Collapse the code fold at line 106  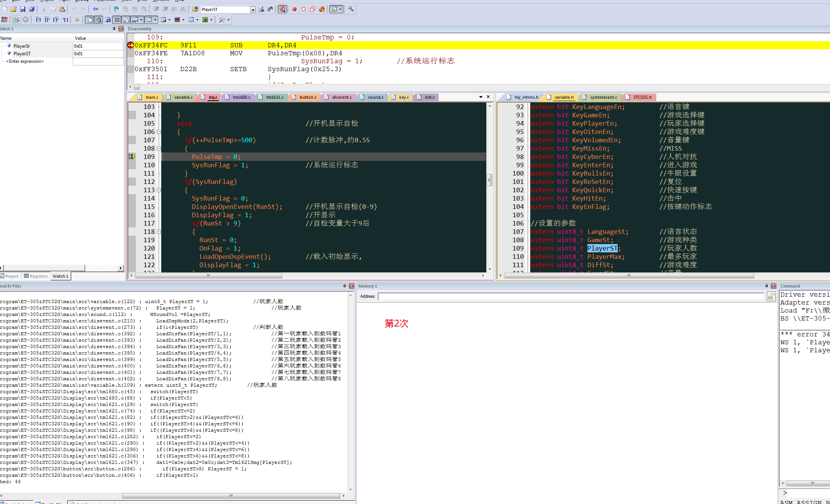pyautogui.click(x=159, y=132)
